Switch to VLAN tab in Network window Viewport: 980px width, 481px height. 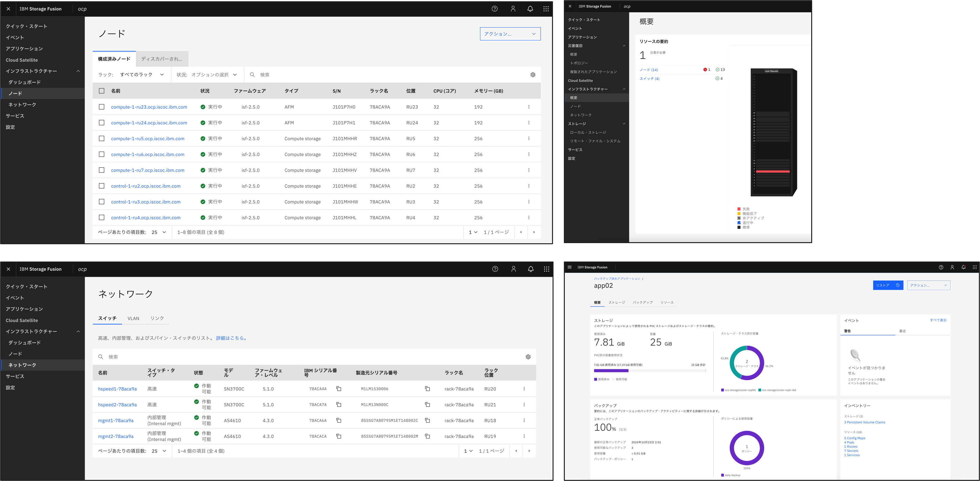pyautogui.click(x=133, y=318)
